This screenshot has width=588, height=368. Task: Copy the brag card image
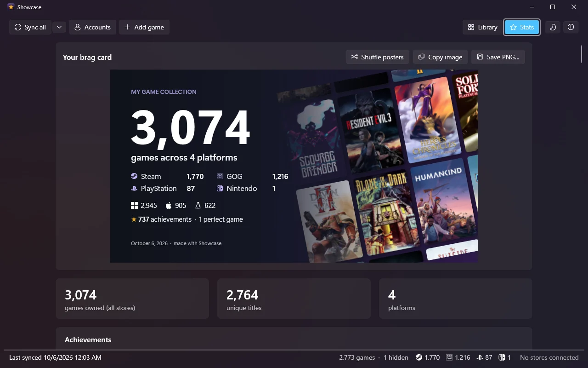[x=440, y=57]
